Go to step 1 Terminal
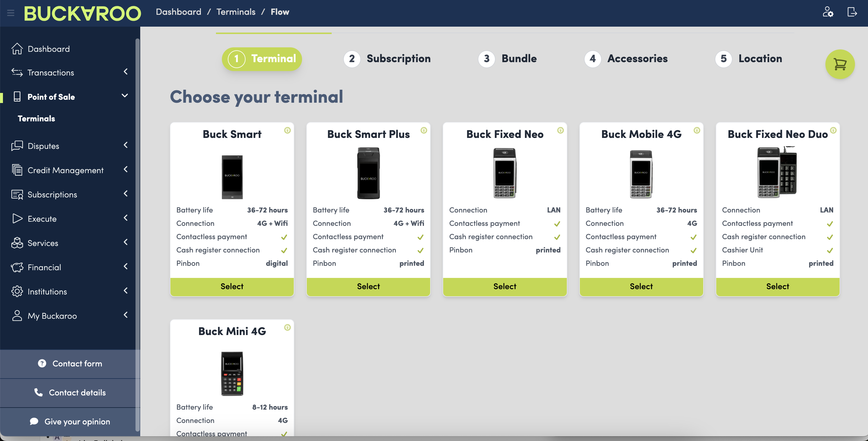 click(x=262, y=59)
